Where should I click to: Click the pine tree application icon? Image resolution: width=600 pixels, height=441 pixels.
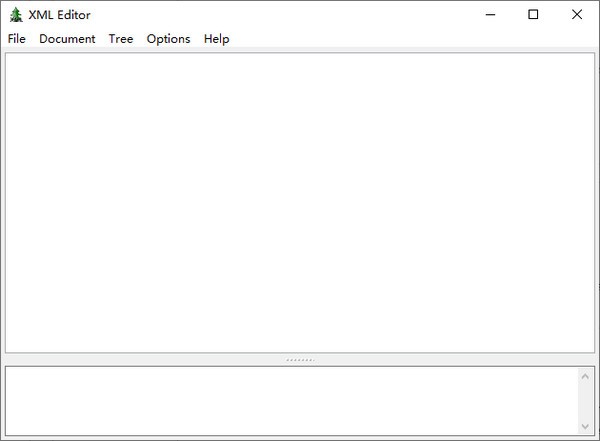[15, 15]
